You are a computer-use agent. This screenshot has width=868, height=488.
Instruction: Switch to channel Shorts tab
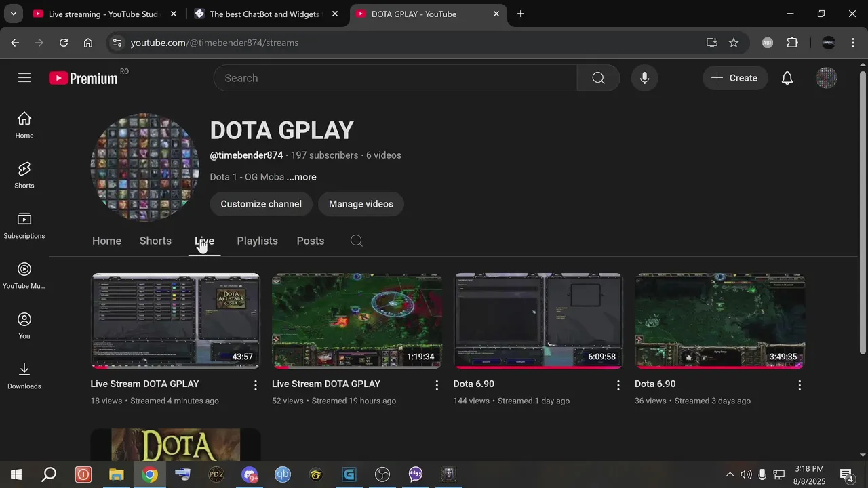click(155, 241)
